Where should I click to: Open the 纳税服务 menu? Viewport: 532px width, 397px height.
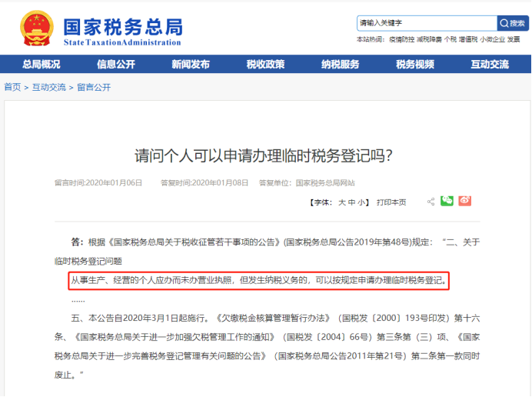341,64
